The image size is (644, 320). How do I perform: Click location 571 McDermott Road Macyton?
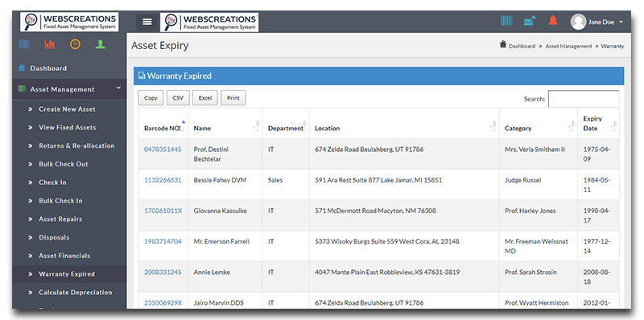[375, 211]
